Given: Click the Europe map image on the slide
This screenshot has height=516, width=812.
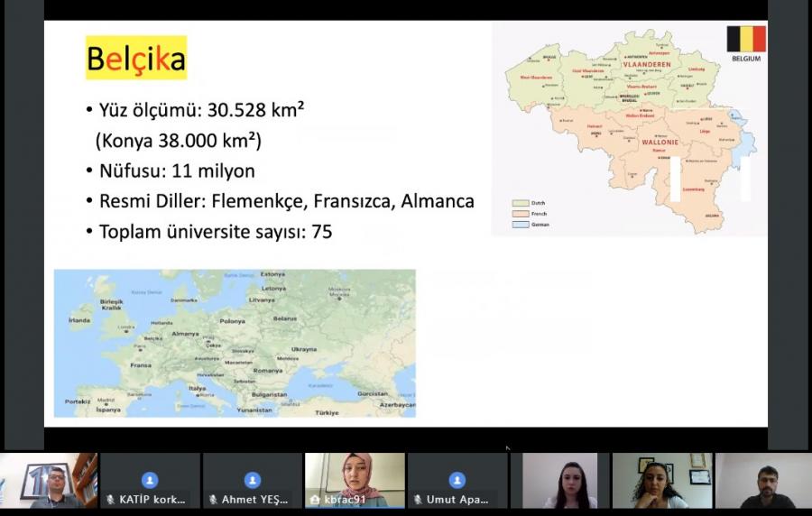Looking at the screenshot, I should [x=235, y=343].
